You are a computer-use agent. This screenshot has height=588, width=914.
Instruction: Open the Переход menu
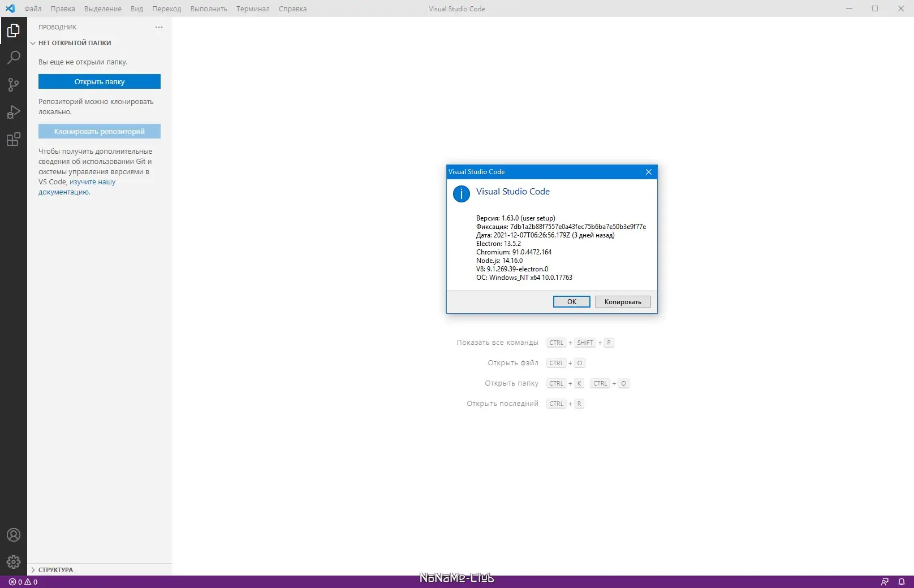pos(167,8)
